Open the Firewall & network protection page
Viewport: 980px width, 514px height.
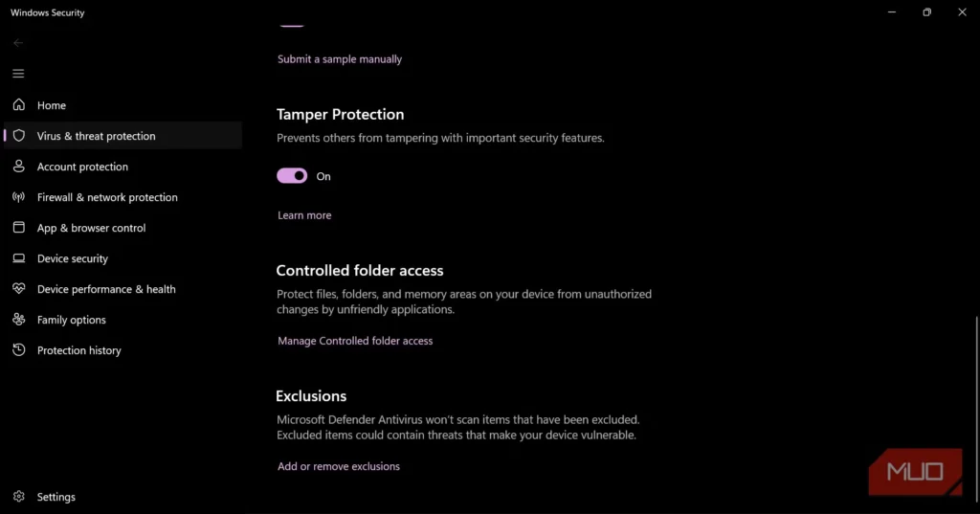[107, 197]
